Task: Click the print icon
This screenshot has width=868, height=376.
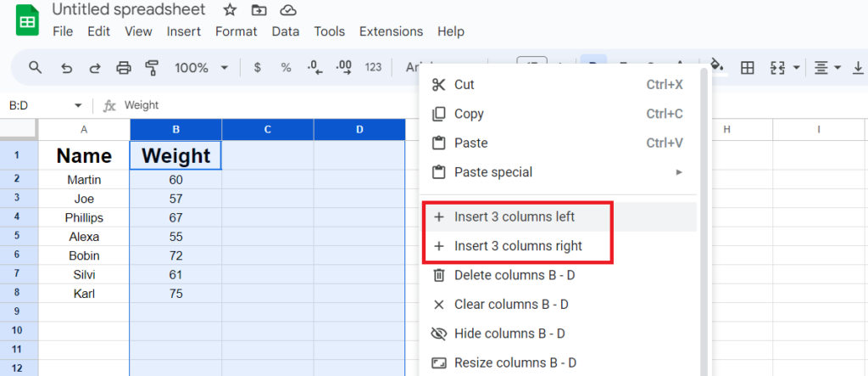Action: pyautogui.click(x=124, y=68)
